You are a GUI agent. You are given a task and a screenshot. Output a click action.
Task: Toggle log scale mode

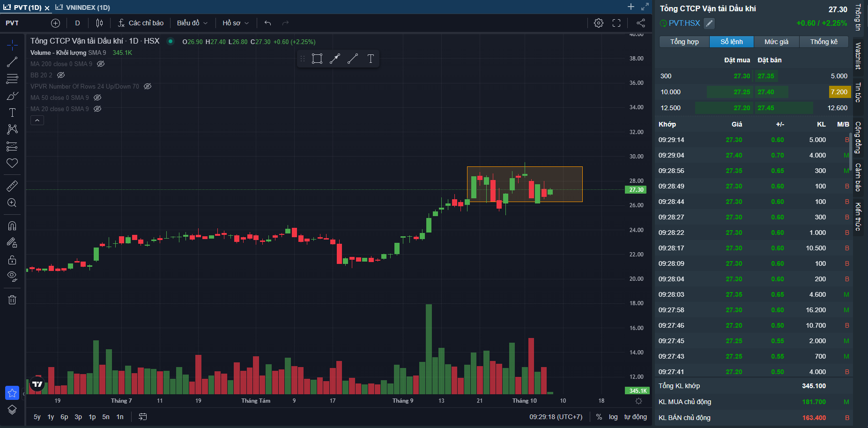point(613,417)
